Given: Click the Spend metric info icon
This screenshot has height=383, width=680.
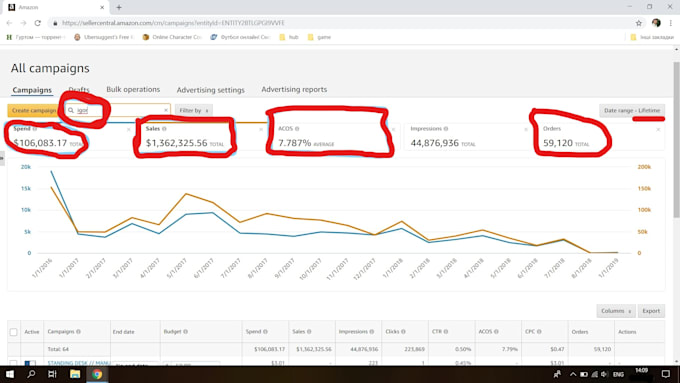Looking at the screenshot, I should point(35,129).
